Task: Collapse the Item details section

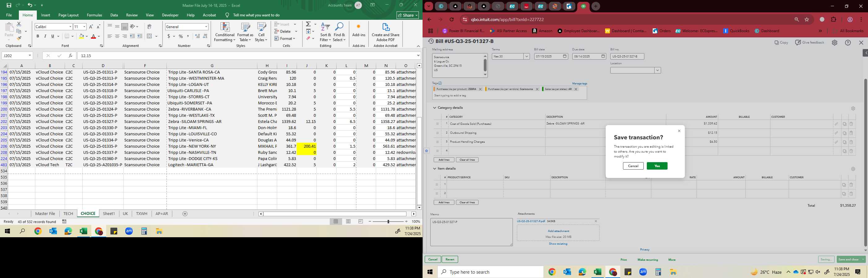Action: point(435,168)
